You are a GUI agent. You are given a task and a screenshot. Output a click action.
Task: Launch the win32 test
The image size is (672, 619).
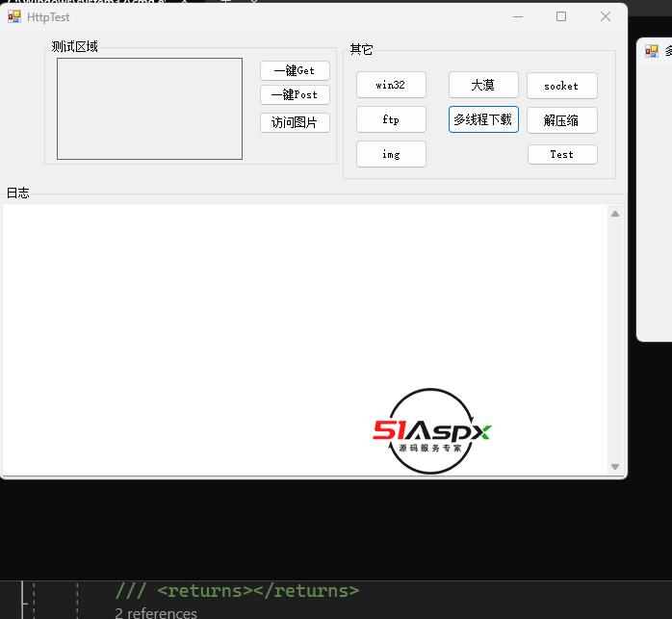pos(391,85)
